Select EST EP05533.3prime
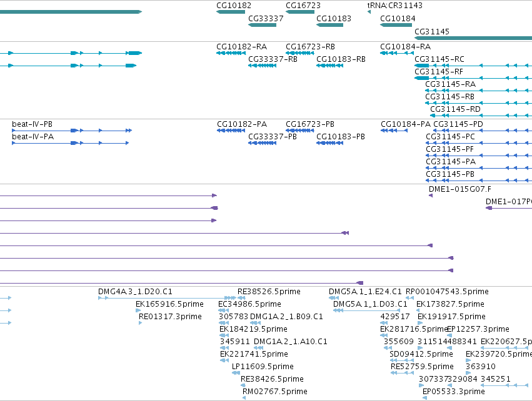Image resolution: width=532 pixels, height=401 pixels. click(x=454, y=392)
